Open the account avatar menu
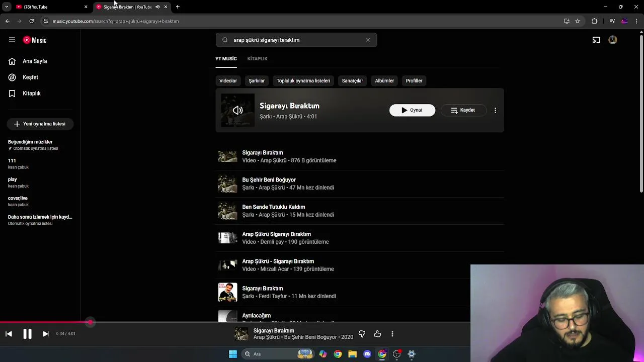This screenshot has width=644, height=362. tap(613, 40)
